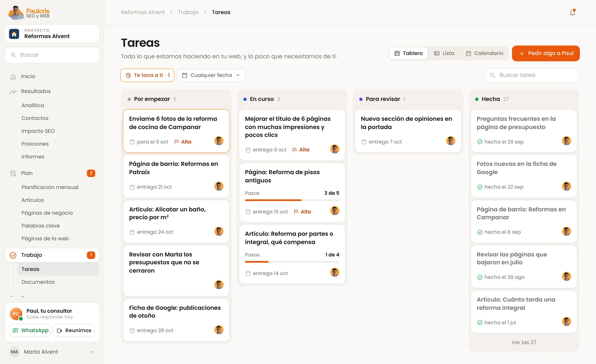The width and height of the screenshot is (596, 364).
Task: Click the sidebar Buscar search field
Action: (x=52, y=55)
